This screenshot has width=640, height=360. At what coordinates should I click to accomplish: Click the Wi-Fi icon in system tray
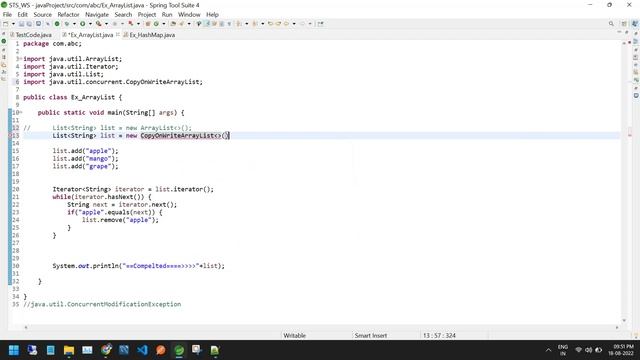click(578, 350)
